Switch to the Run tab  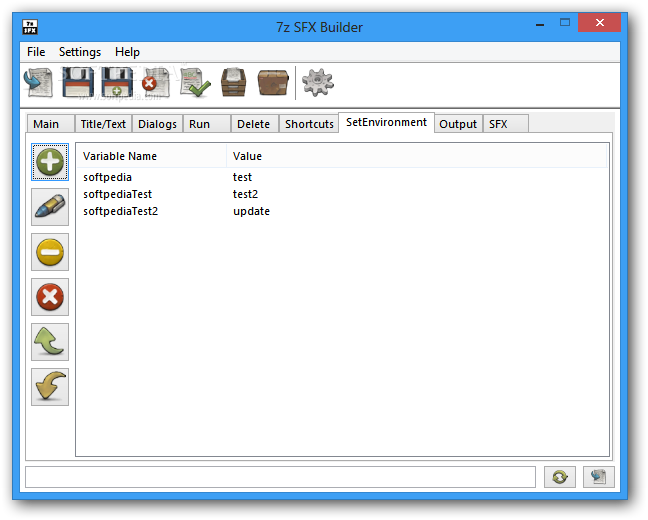click(207, 124)
